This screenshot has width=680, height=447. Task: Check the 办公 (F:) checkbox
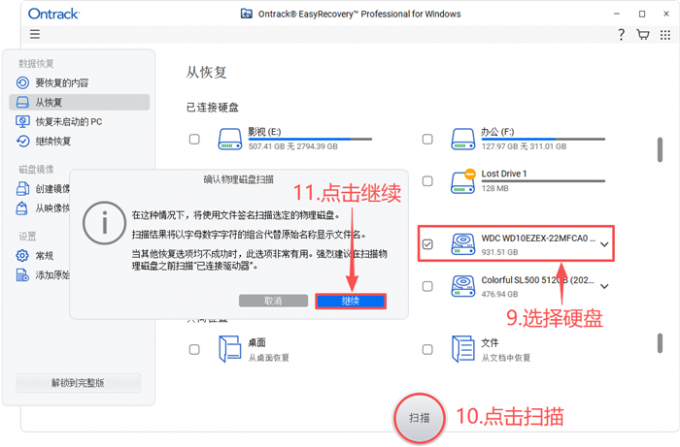coord(428,139)
